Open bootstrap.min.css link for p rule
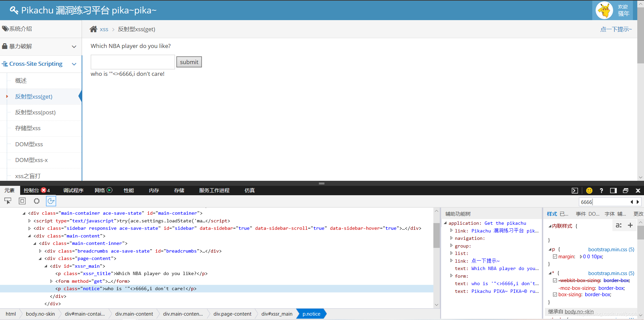Viewport: 644px width, 320px height. pyautogui.click(x=611, y=250)
